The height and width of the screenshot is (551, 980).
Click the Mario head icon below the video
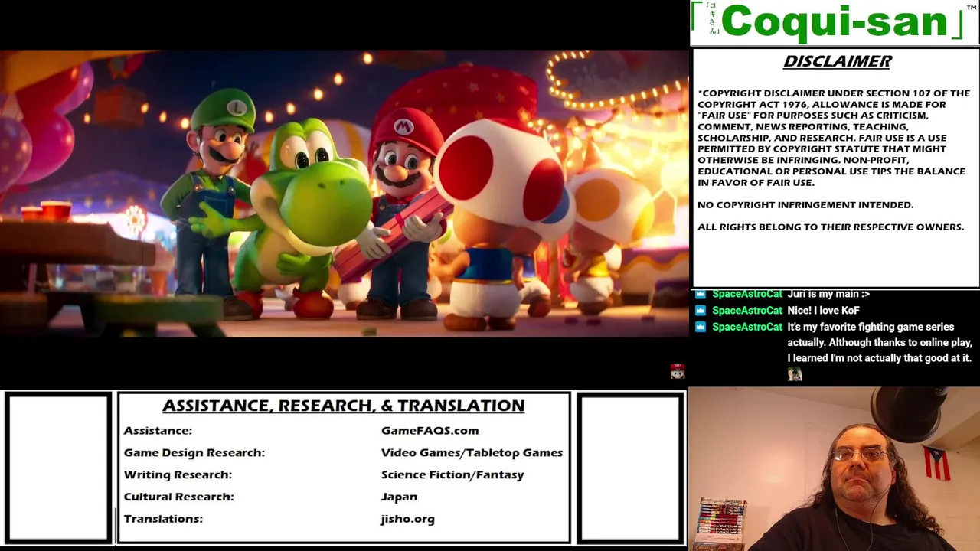[678, 373]
